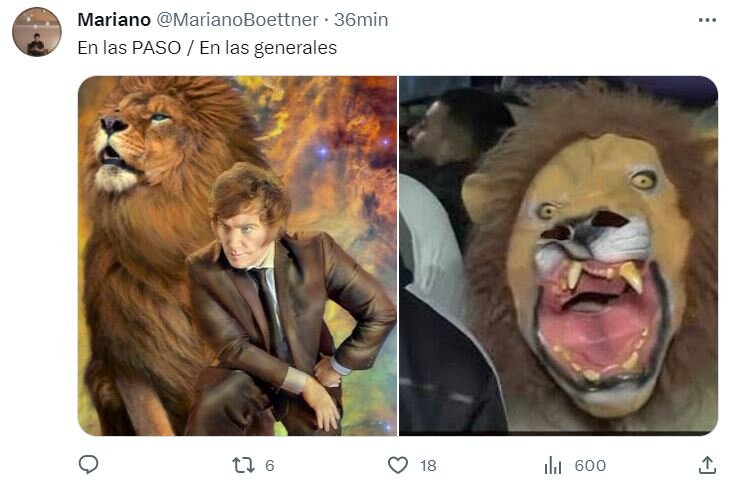This screenshot has width=740, height=484.
Task: Click Mariano's round profile avatar
Action: click(37, 32)
